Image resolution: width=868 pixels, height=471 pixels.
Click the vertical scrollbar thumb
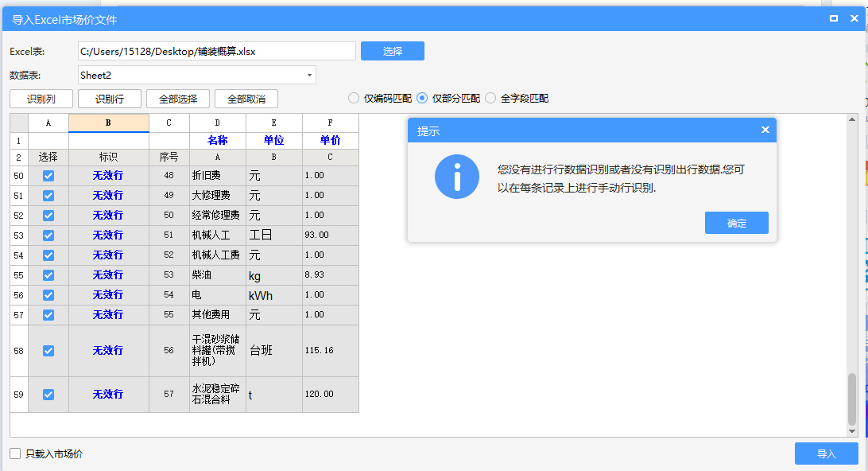point(852,399)
